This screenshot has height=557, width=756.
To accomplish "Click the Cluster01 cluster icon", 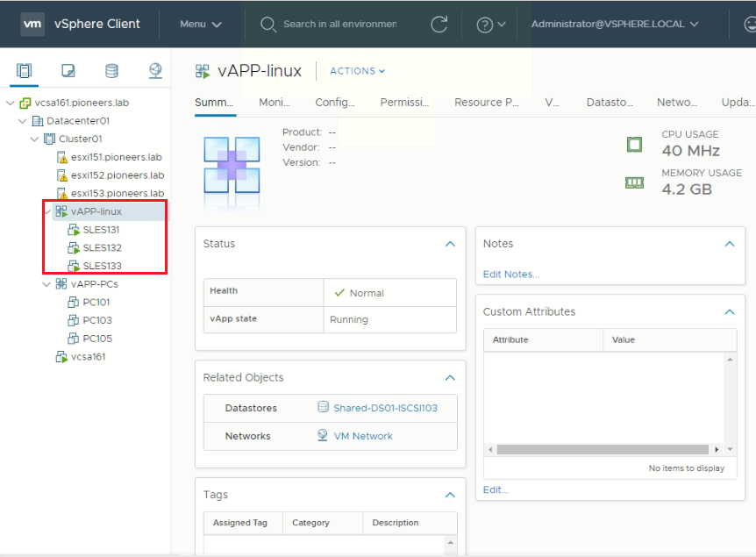I will click(49, 139).
